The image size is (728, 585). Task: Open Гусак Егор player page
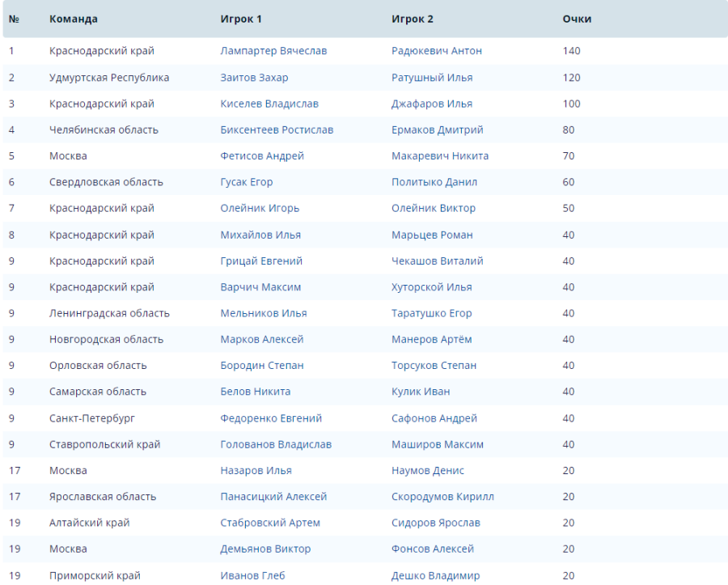point(247,182)
